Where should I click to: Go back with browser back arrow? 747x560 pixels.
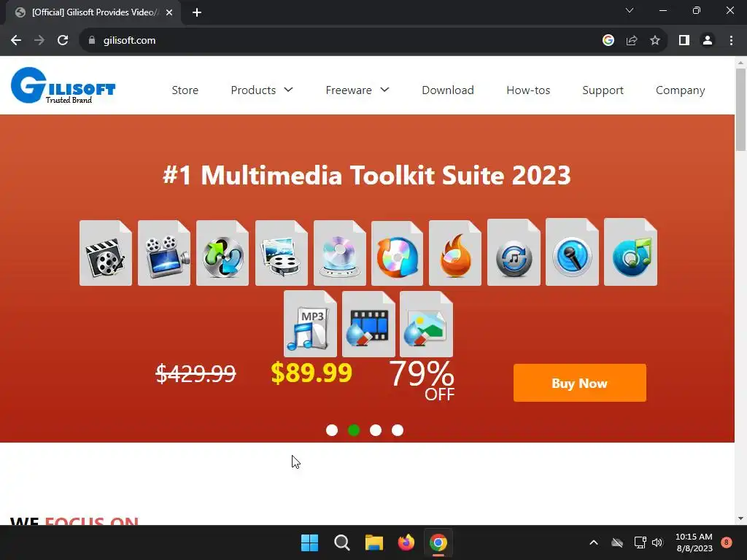click(x=16, y=41)
